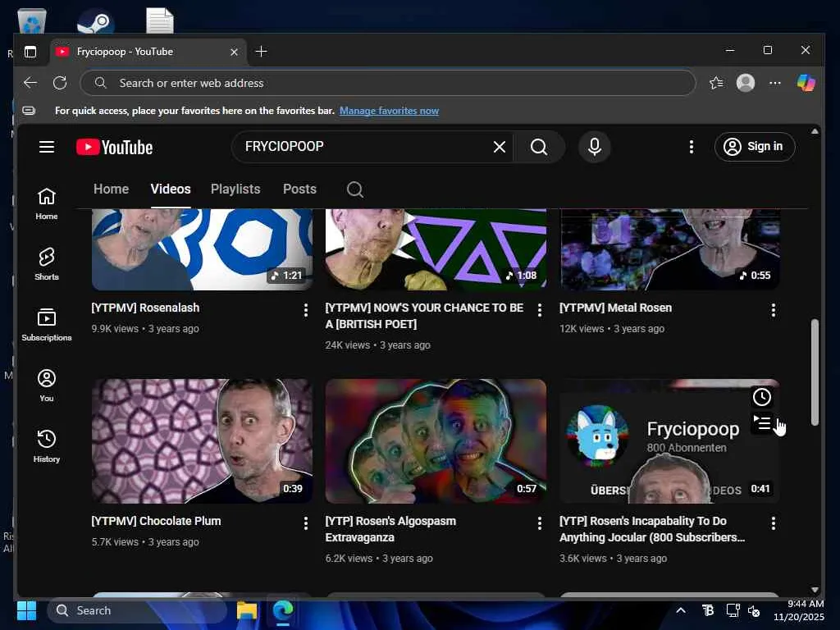Screen dimensions: 840x630
Task: Click Rosen's Incapabality To Do title
Action: 652,529
